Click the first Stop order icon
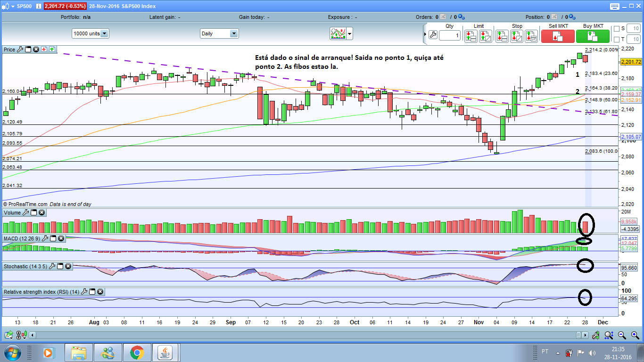 click(502, 36)
